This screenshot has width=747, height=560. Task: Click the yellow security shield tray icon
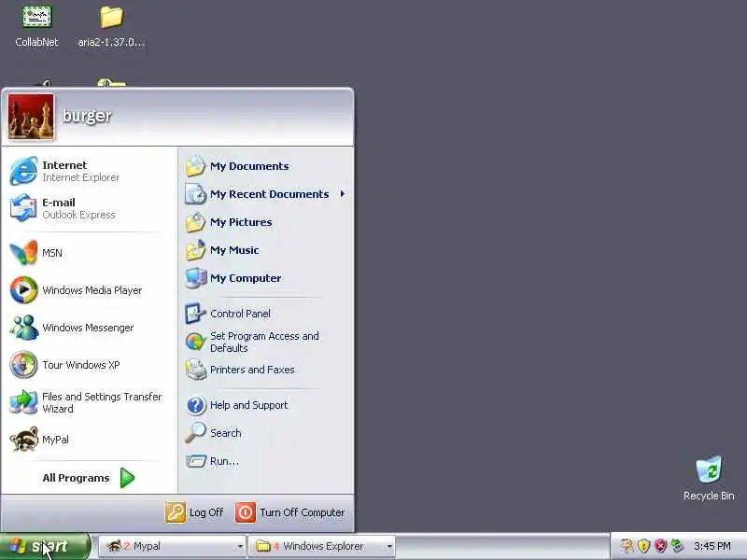(x=644, y=546)
